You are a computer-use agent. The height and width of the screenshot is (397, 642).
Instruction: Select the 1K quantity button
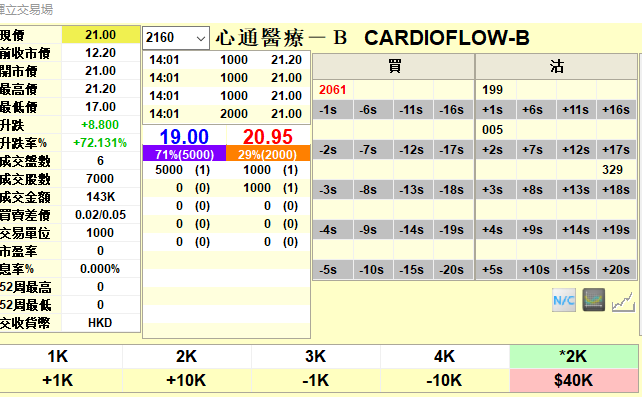(x=58, y=356)
